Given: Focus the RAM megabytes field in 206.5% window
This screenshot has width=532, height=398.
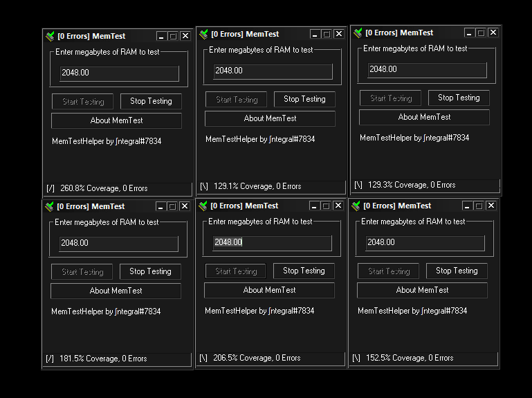Looking at the screenshot, I should [272, 242].
